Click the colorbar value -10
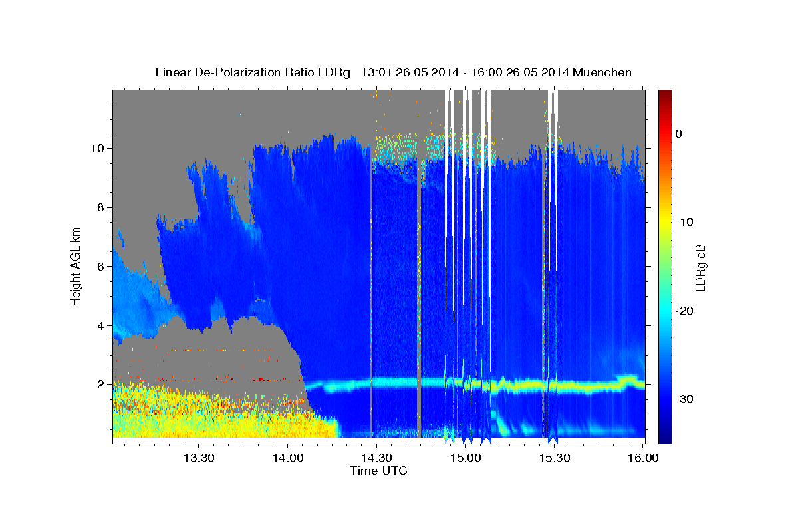The height and width of the screenshot is (532, 798). (685, 222)
